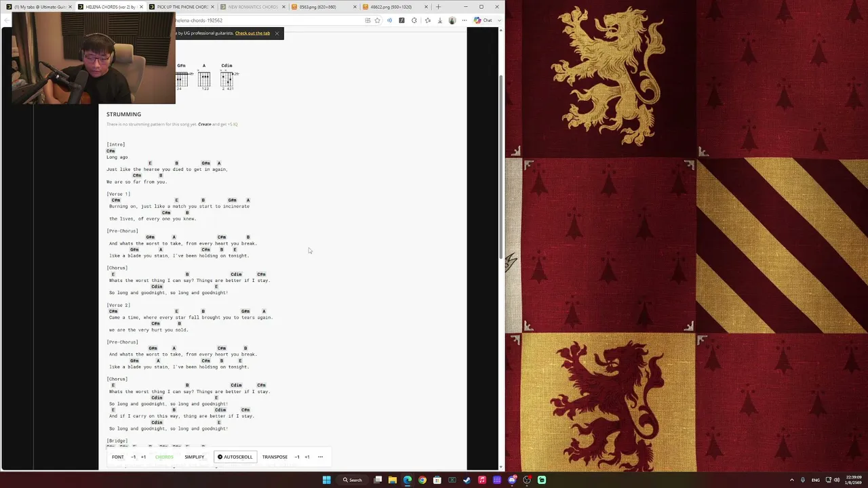The height and width of the screenshot is (488, 868).
Task: Click the C#m chord above 'Long ago'
Action: coord(111,150)
